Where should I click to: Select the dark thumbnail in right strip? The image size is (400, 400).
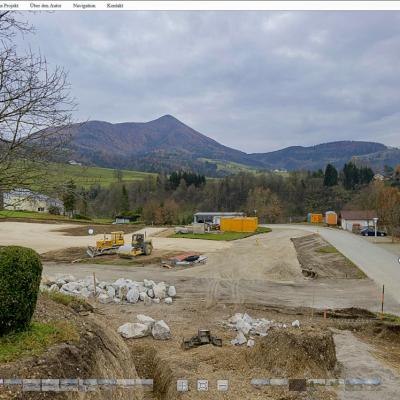[297, 385]
